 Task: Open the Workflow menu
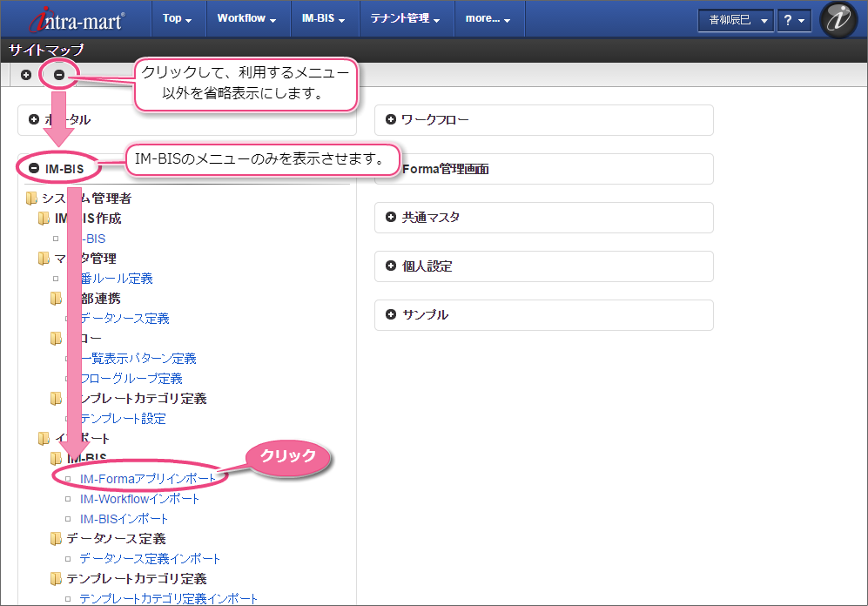point(246,18)
